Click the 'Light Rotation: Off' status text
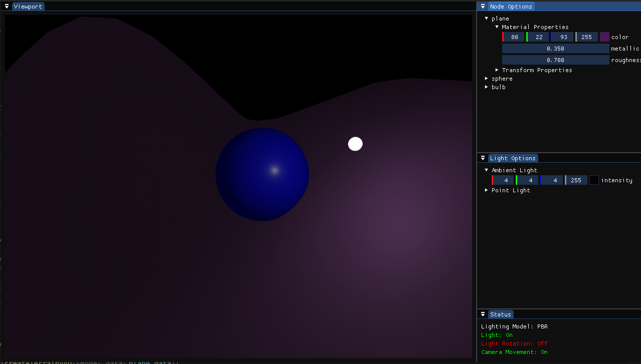 click(x=514, y=343)
